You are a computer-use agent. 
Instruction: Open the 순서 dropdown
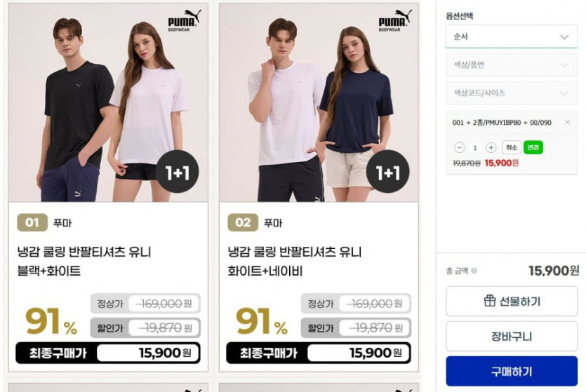click(x=511, y=36)
